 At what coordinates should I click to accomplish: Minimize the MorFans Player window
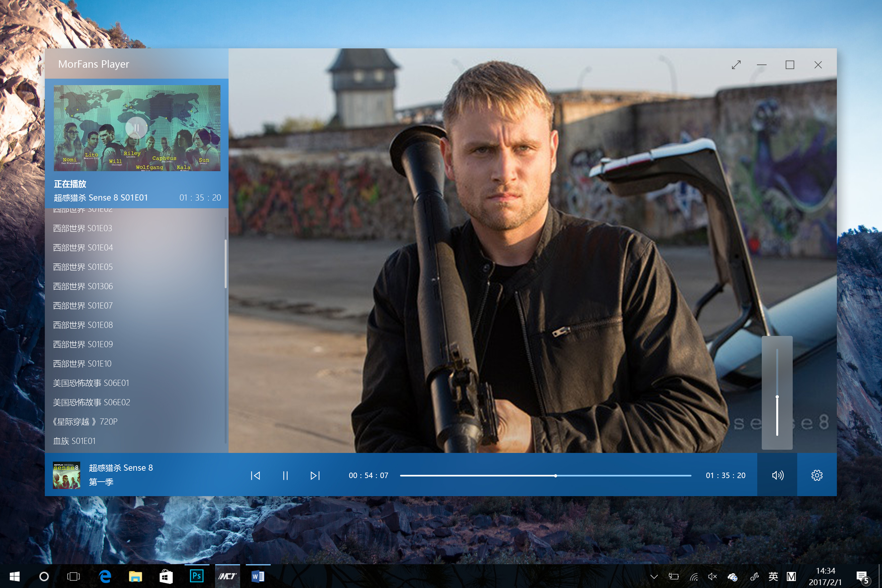pyautogui.click(x=762, y=65)
